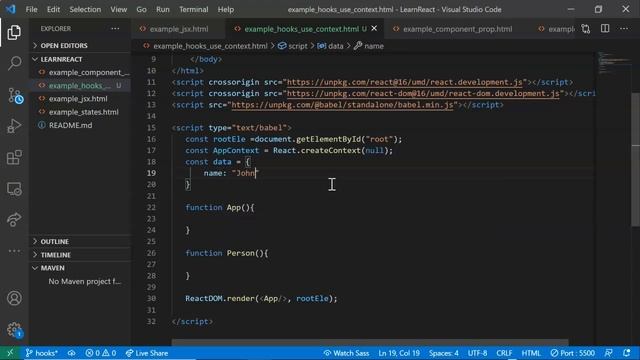640x360 pixels.
Task: Click the editor horizontal scrollbar
Action: (x=370, y=341)
